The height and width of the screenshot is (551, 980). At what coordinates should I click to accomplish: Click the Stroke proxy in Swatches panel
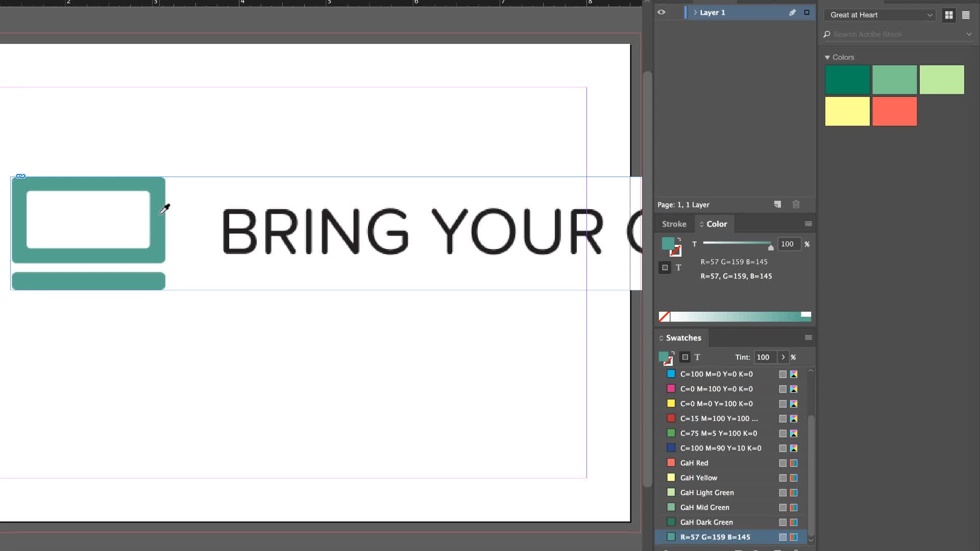[x=668, y=362]
